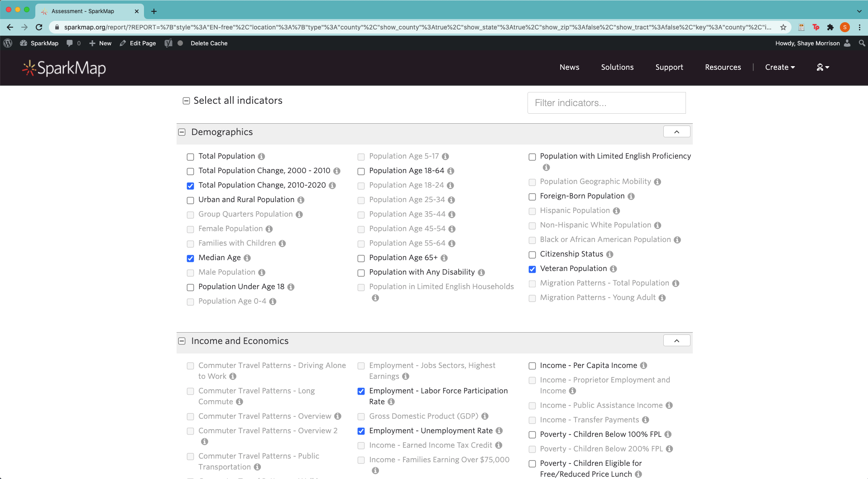Go to the Resources navigation item
868x479 pixels.
click(x=723, y=67)
